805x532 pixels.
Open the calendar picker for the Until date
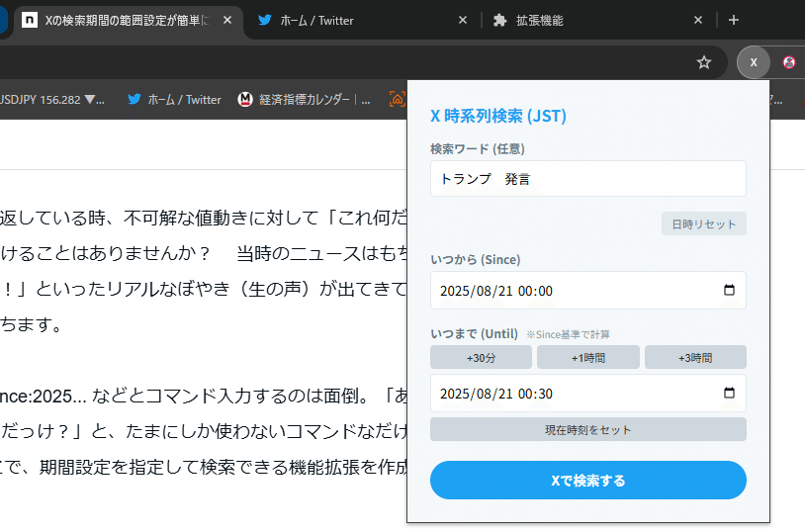pos(729,393)
